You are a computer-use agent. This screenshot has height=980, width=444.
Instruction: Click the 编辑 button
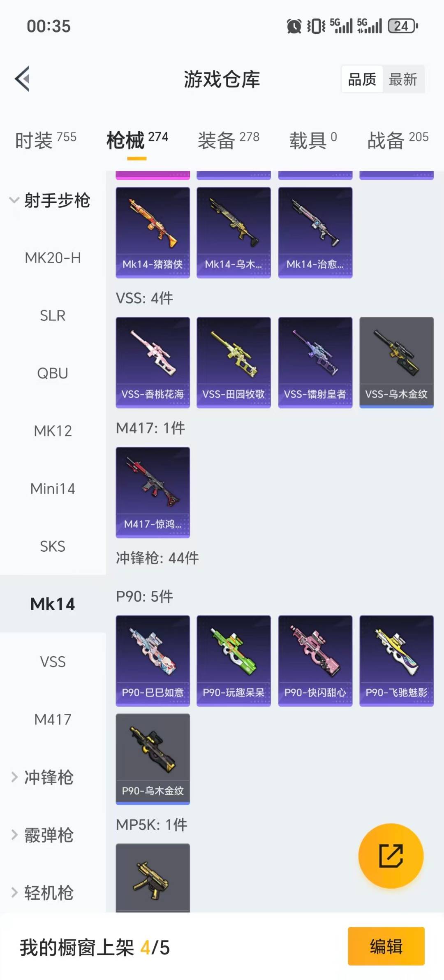pos(386,946)
